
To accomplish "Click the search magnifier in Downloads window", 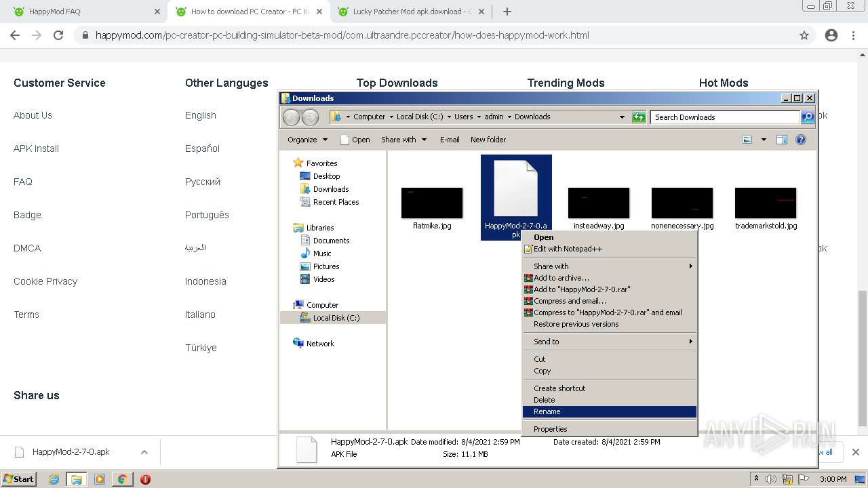I will (807, 117).
